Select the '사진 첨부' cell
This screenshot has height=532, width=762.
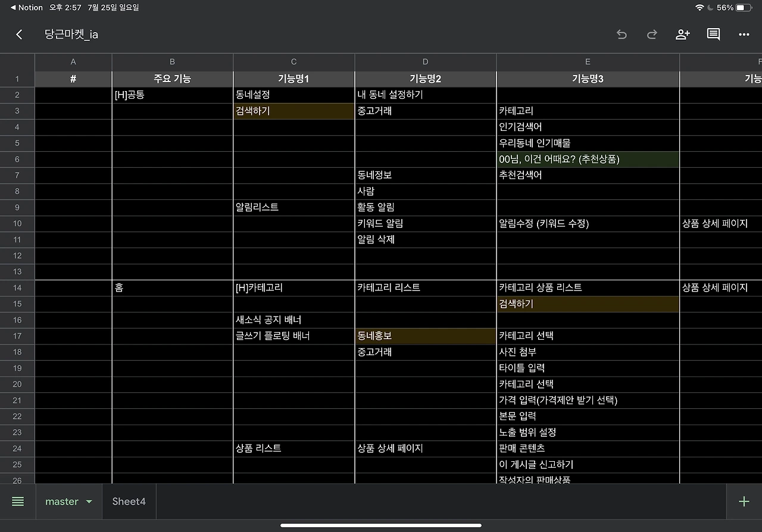tap(588, 352)
